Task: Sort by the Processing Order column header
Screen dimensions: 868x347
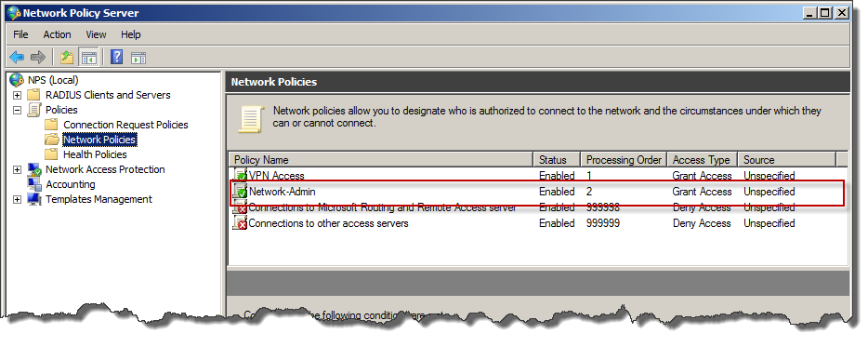Action: [624, 160]
